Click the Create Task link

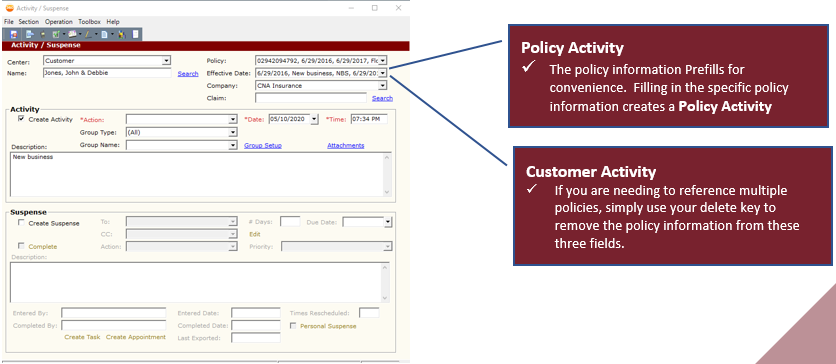pos(82,337)
